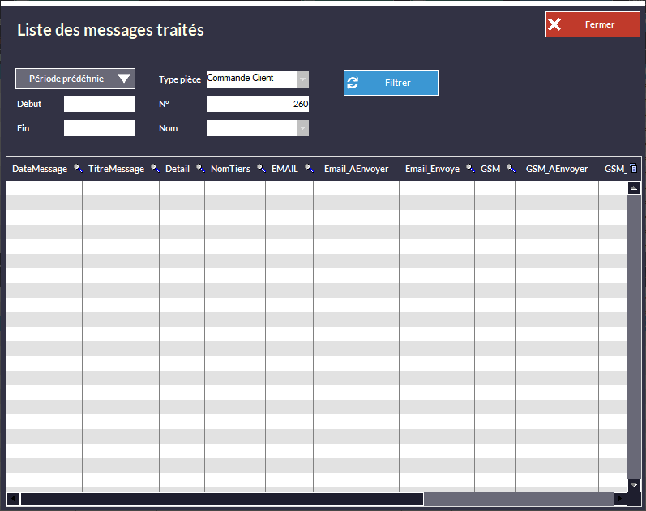Open the Detail column search icon

199,169
